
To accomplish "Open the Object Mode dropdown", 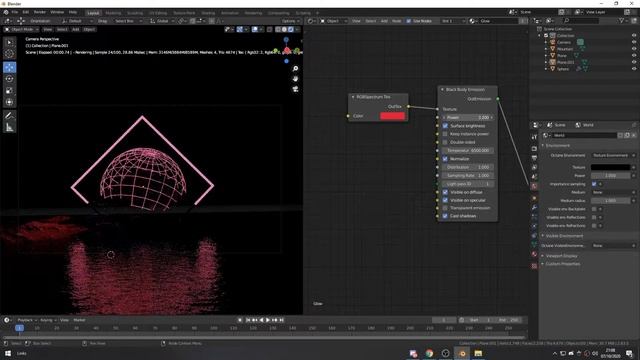I will [x=21, y=29].
